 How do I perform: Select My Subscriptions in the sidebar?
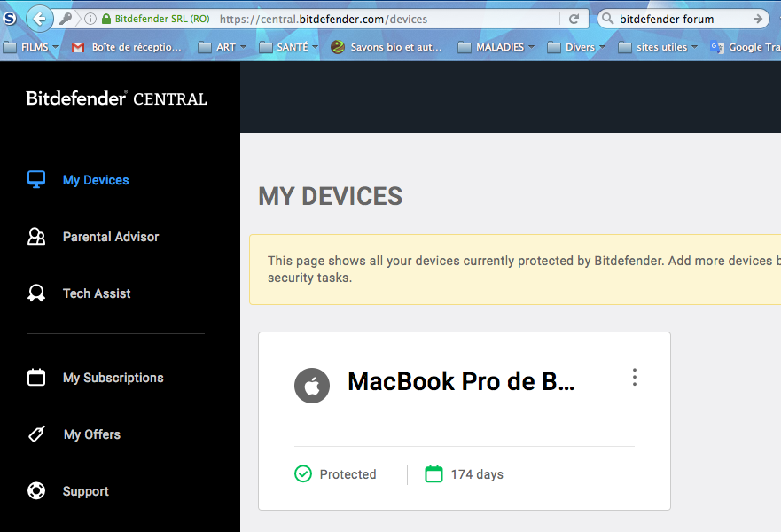[x=113, y=378]
